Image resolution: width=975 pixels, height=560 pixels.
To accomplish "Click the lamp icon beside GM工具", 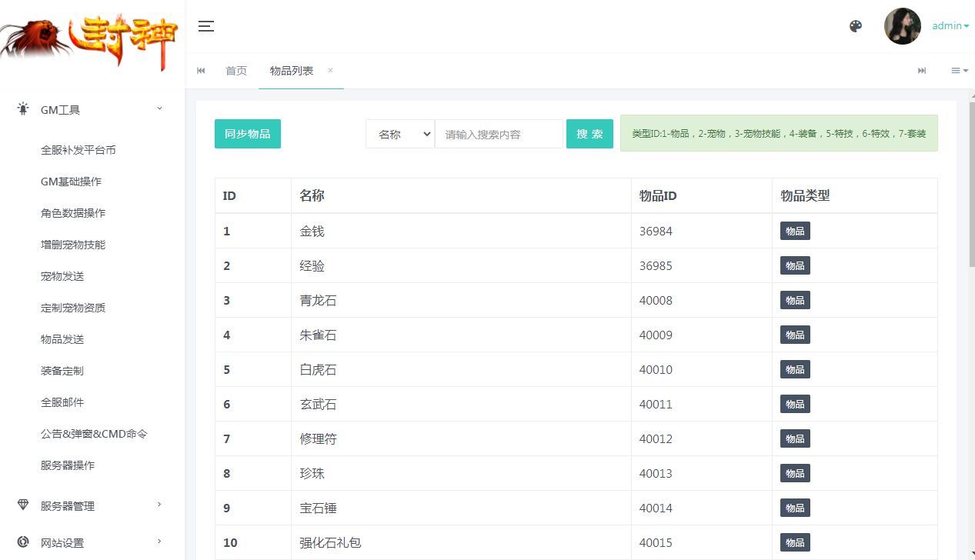I will (x=22, y=108).
